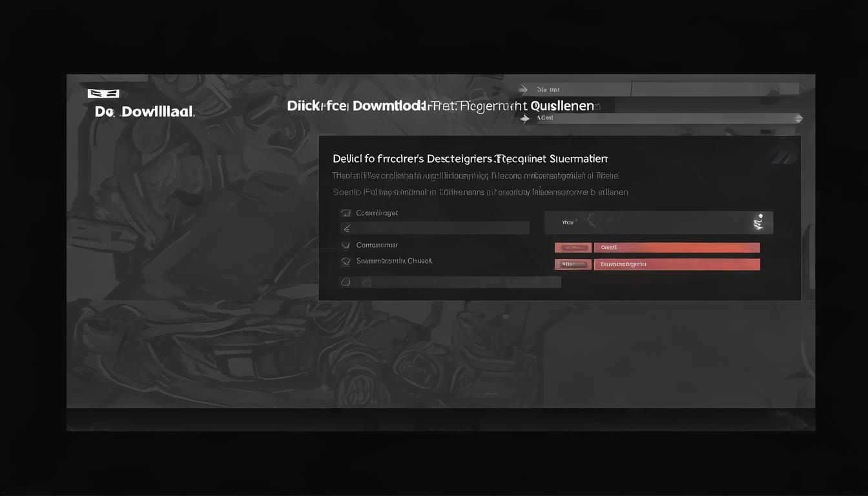Click the right-end arrow of the upper header bar

[x=802, y=88]
